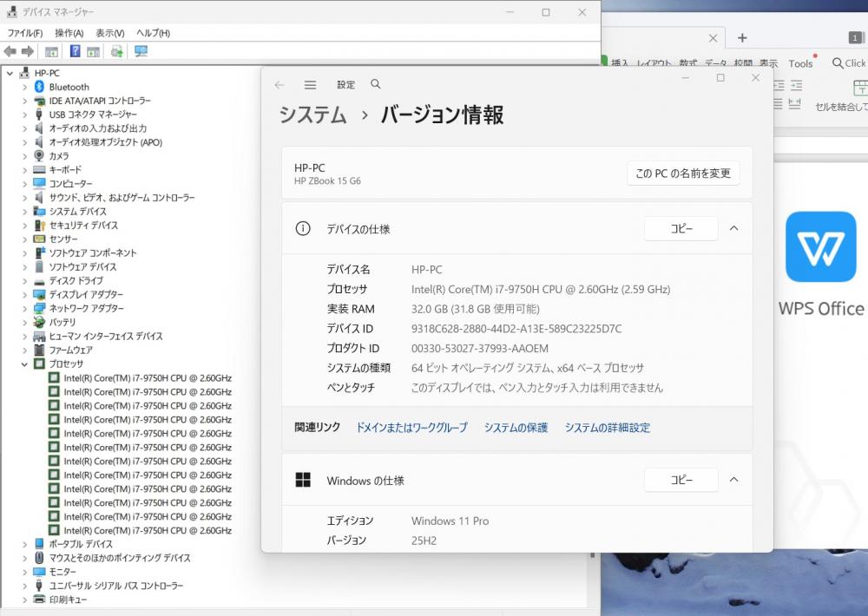Open システムの保護 link
The height and width of the screenshot is (616, 868).
[516, 427]
